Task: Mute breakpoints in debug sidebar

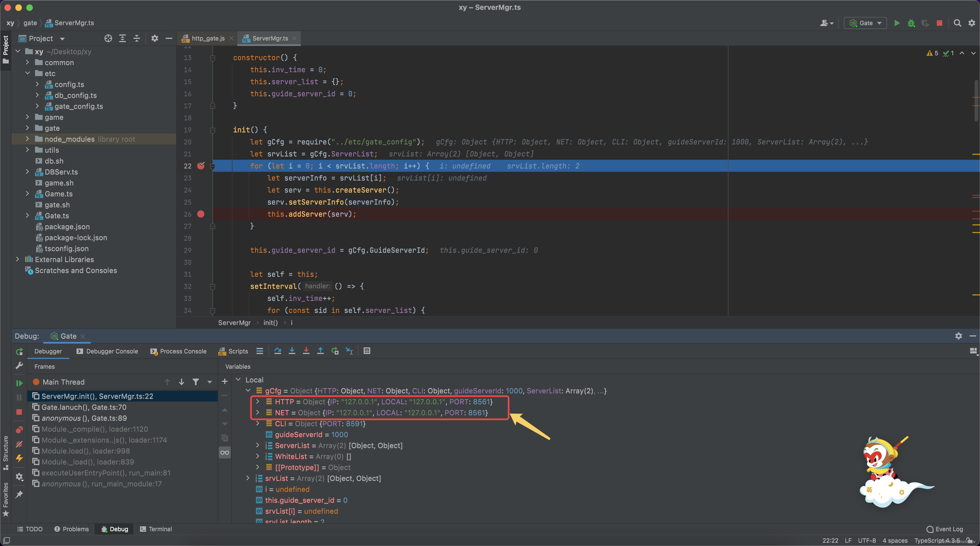Action: tap(19, 444)
